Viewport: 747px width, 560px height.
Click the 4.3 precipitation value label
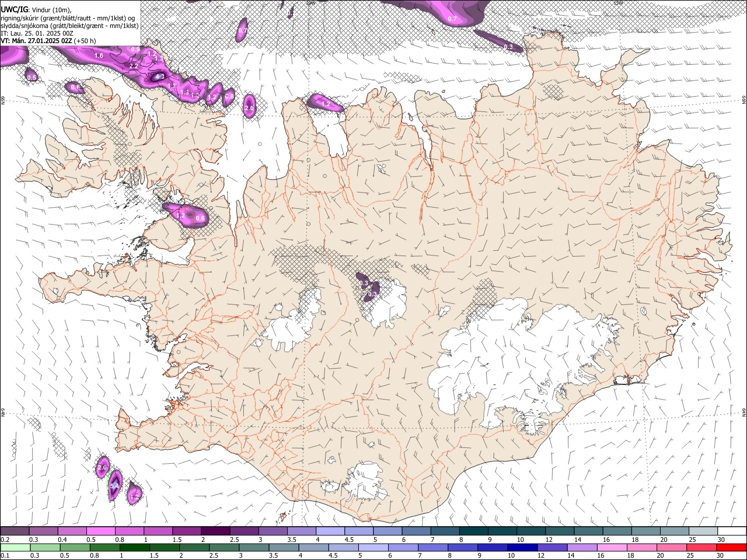(160, 76)
